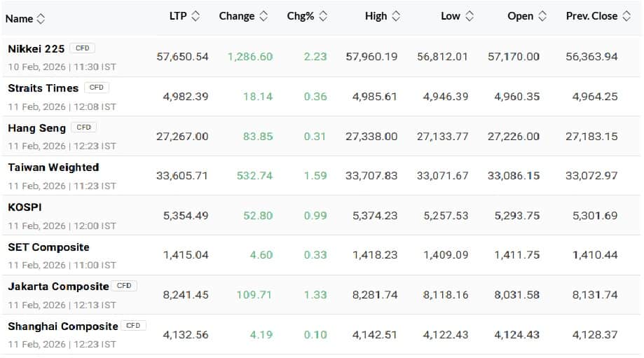
Task: Select Jakarta Composite LTP value 8,241.45
Action: [x=186, y=295]
